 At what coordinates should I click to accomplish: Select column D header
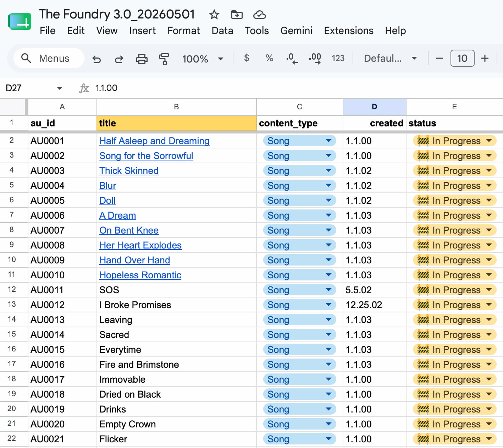(374, 107)
